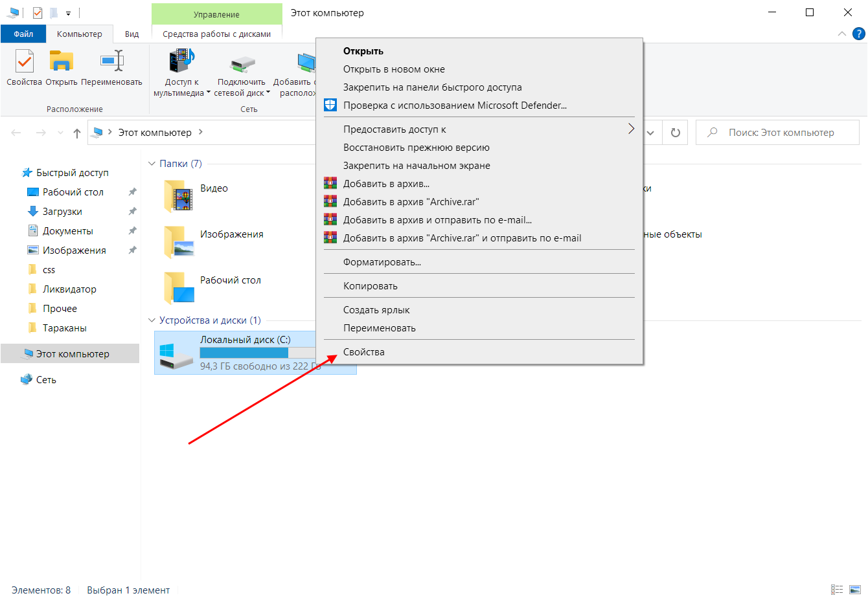Collapse the Папки (7) section

click(x=151, y=163)
